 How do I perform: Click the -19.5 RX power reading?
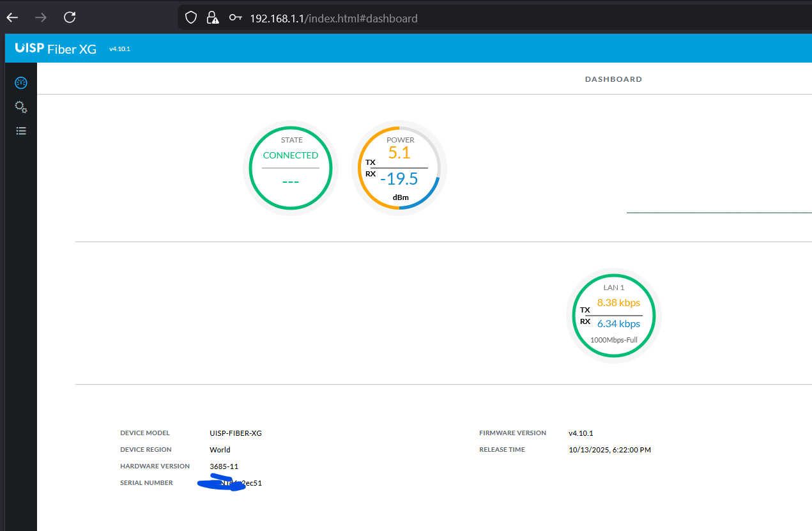(399, 179)
